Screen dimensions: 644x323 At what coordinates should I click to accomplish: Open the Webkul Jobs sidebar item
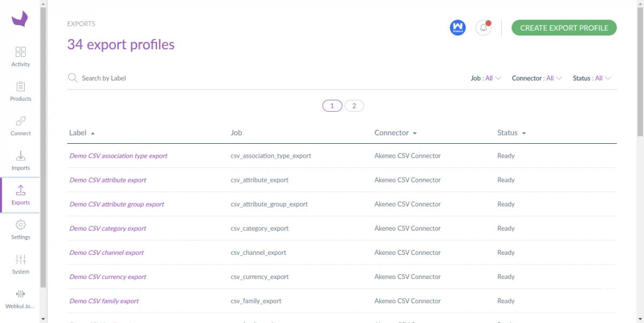pyautogui.click(x=20, y=299)
